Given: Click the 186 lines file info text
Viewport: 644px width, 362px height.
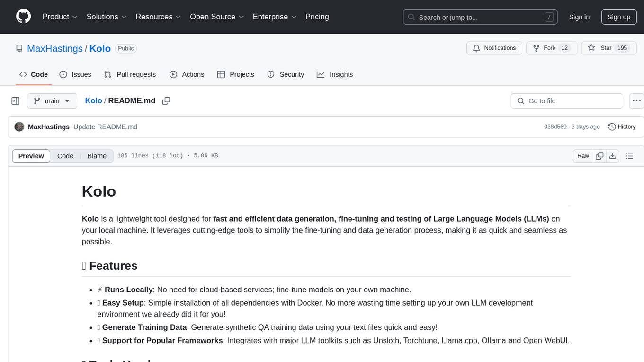Looking at the screenshot, I should [x=168, y=156].
